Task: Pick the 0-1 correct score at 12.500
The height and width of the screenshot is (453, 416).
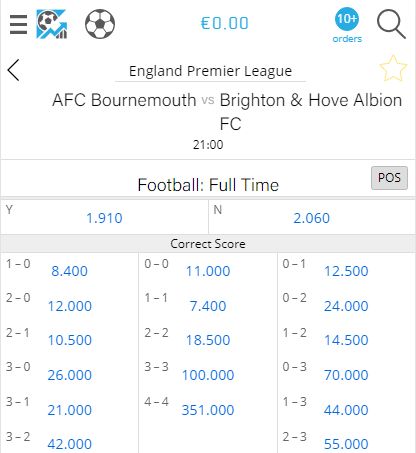Action: [346, 271]
